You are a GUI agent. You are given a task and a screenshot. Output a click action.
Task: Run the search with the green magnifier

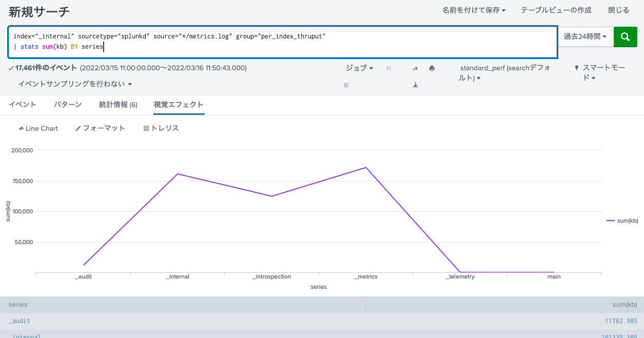(625, 36)
